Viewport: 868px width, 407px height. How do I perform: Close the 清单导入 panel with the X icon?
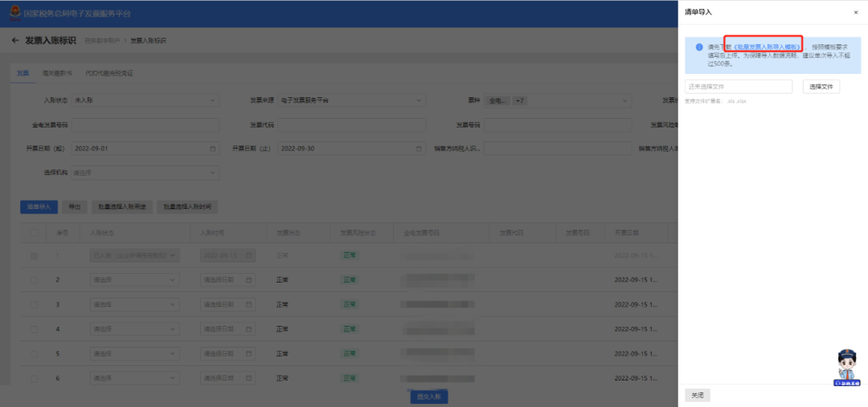coord(855,13)
